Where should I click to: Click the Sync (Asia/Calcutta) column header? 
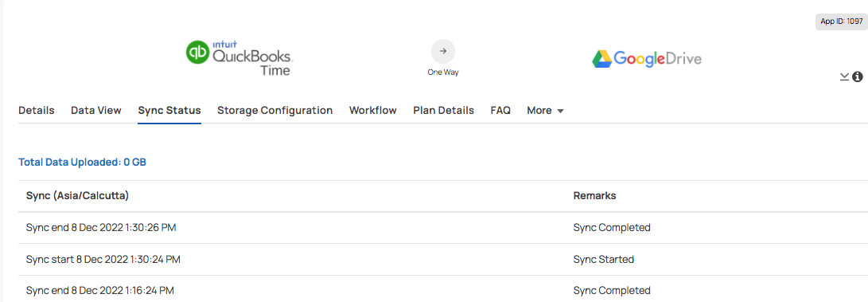tap(77, 195)
